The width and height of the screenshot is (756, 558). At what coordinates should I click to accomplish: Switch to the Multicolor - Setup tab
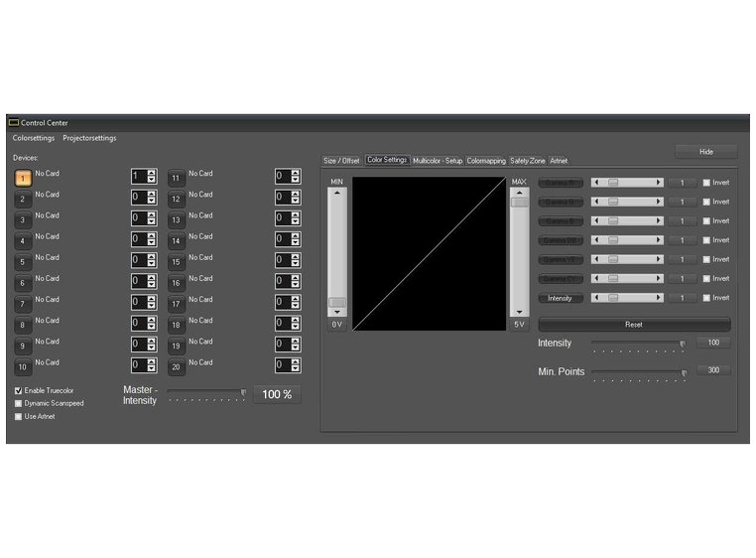438,161
